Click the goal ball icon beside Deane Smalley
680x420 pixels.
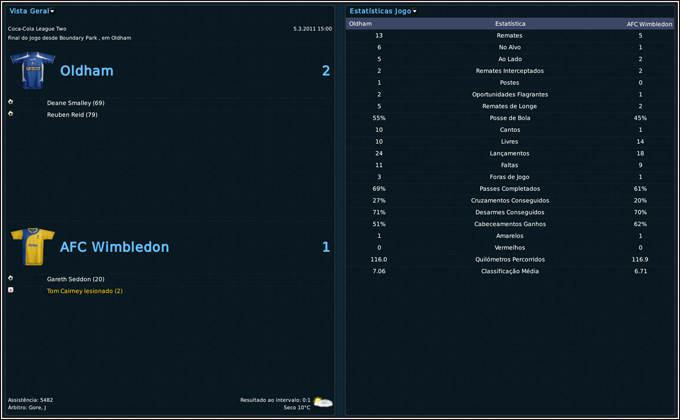point(10,102)
